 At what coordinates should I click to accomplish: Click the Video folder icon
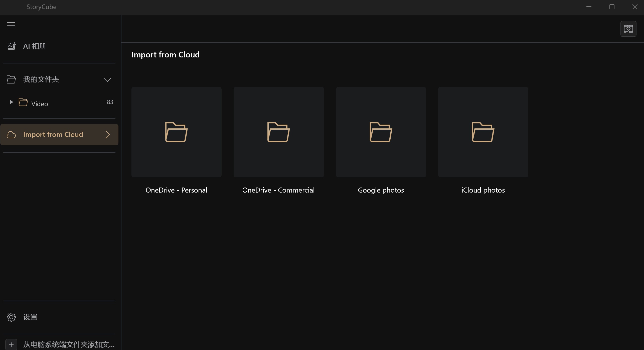(23, 102)
